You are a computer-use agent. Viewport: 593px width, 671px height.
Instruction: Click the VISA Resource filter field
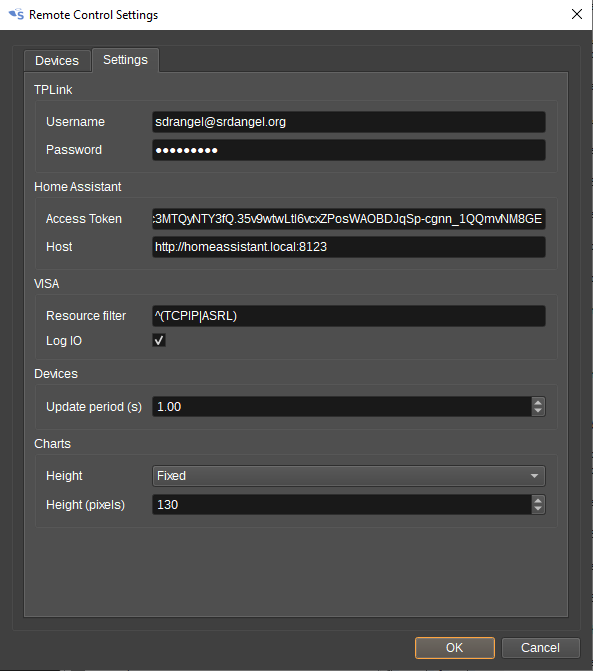coord(349,316)
